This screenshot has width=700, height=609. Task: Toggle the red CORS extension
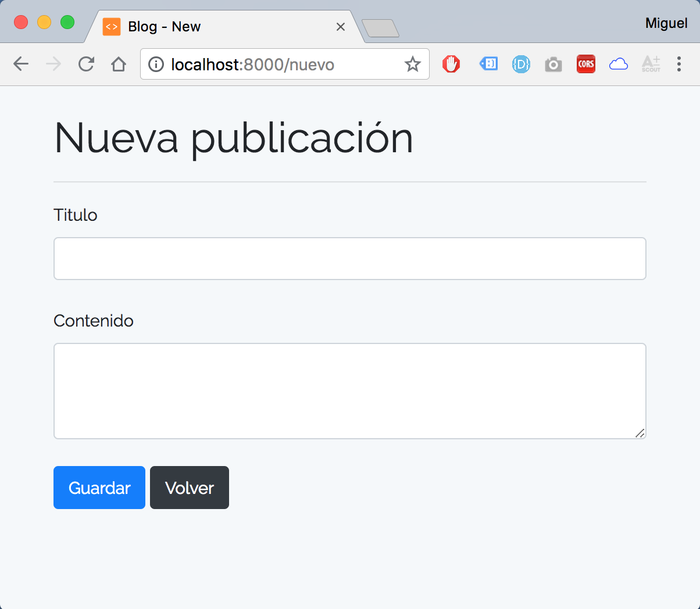[586, 64]
